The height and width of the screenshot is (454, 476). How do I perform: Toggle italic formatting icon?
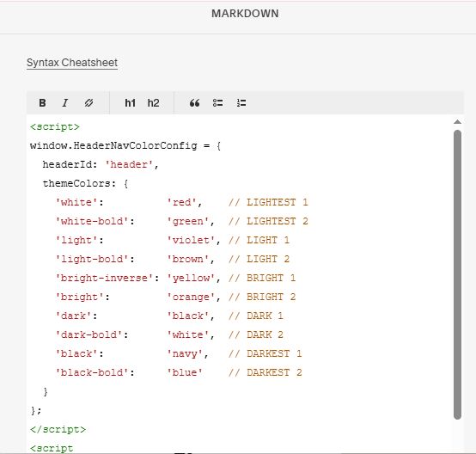coord(65,103)
